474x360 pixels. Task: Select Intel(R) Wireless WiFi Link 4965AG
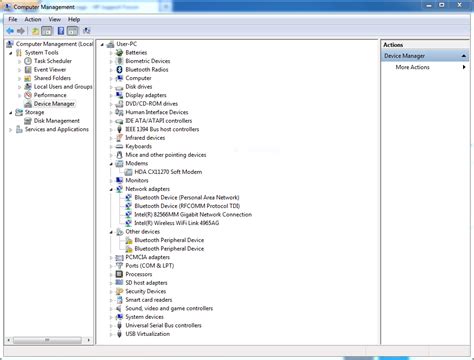177,223
